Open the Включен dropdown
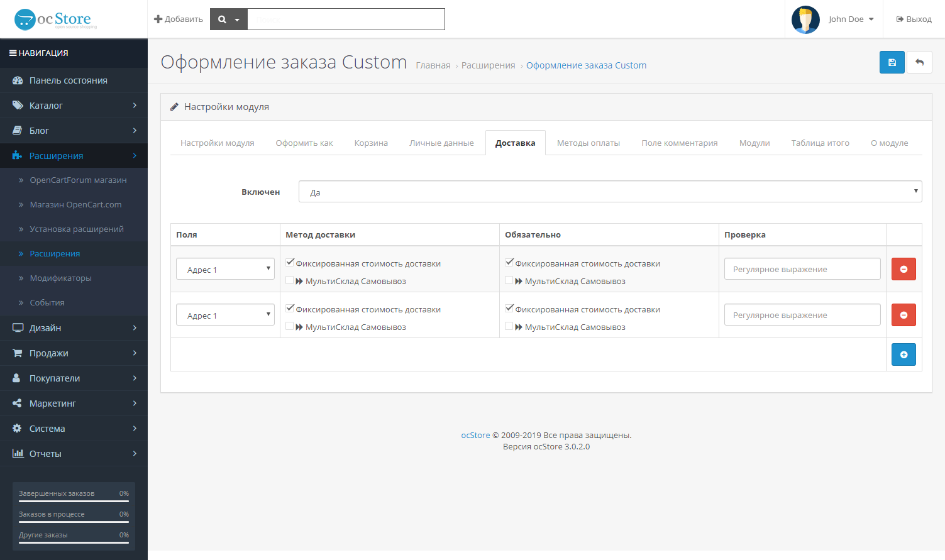Screen dimensions: 945x560 pyautogui.click(x=610, y=192)
